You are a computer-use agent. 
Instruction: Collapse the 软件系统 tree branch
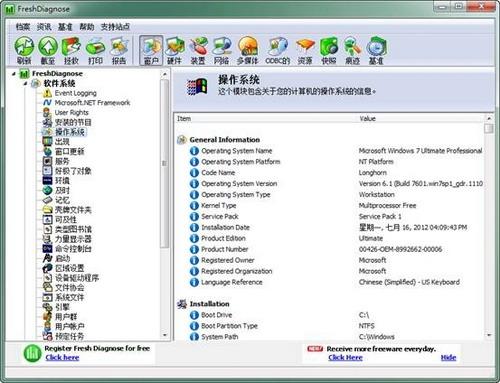click(x=25, y=83)
